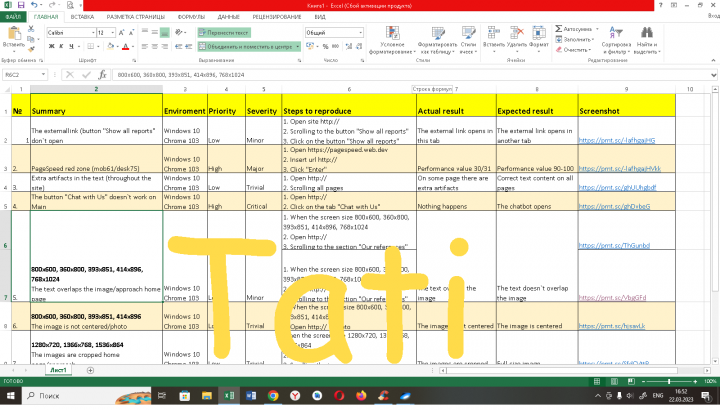Open the Extra artifacts row screenshot link
The image size is (720, 410).
[617, 187]
